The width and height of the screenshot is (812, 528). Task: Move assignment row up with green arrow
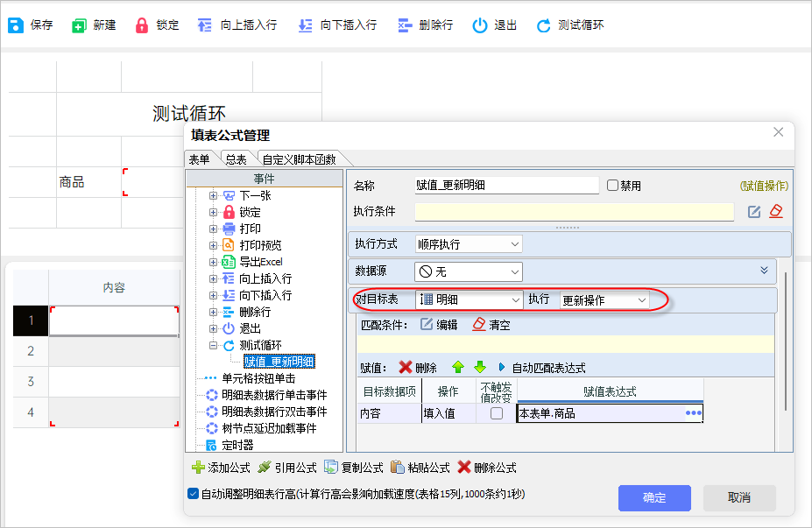[457, 368]
